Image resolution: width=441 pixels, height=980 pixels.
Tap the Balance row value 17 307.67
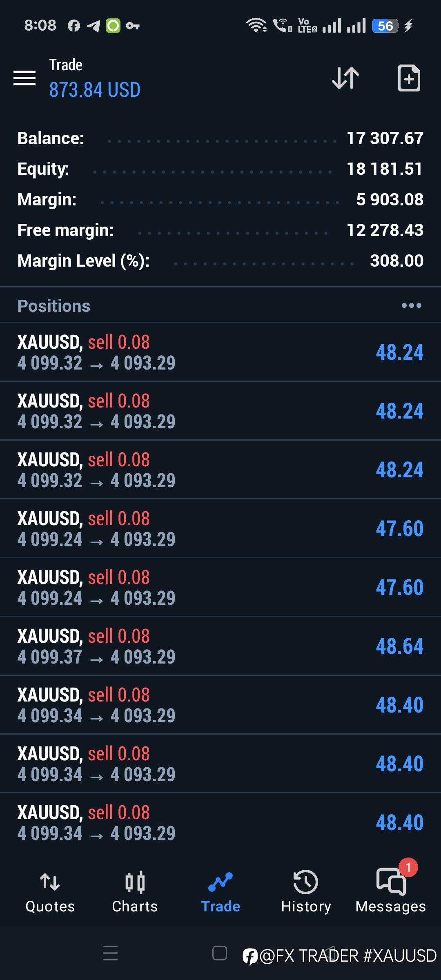[385, 138]
